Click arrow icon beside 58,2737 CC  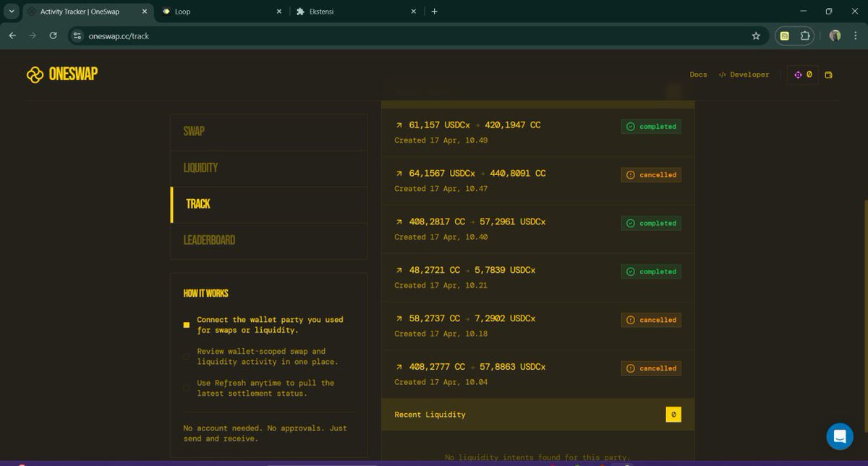[x=399, y=319]
